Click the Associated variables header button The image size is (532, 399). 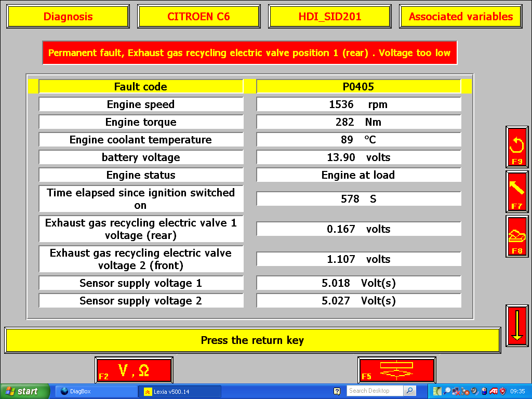click(x=461, y=16)
